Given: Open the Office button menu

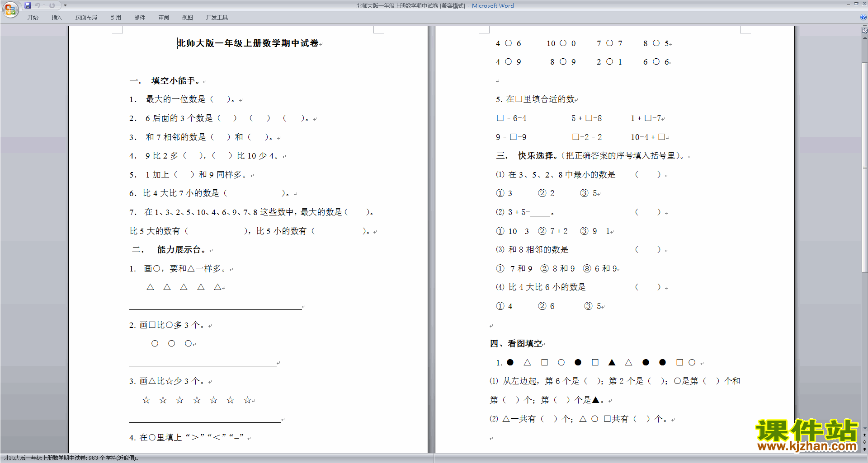Looking at the screenshot, I should 10,9.
